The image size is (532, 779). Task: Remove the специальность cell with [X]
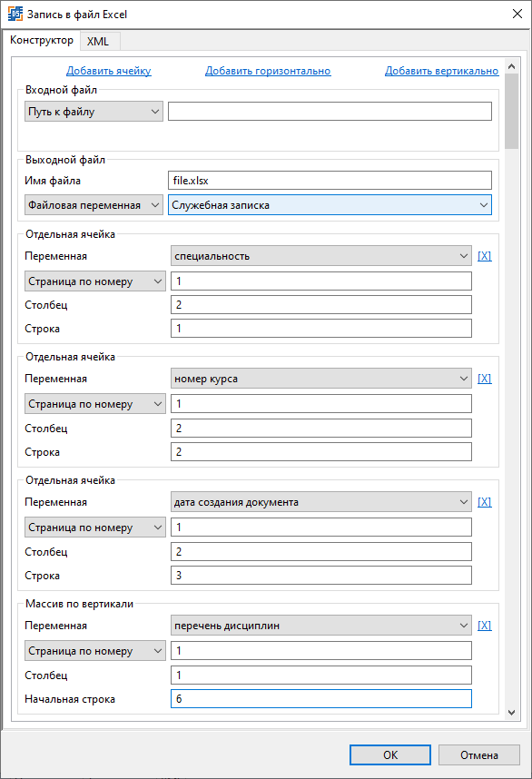pos(484,256)
